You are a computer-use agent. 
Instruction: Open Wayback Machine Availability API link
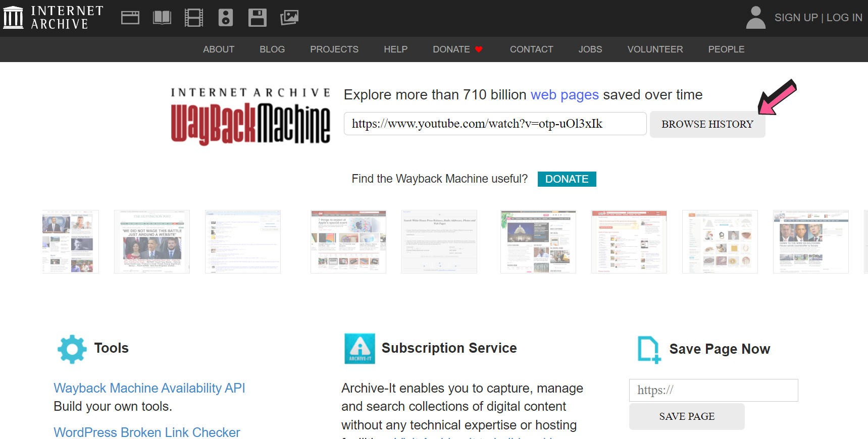point(149,388)
